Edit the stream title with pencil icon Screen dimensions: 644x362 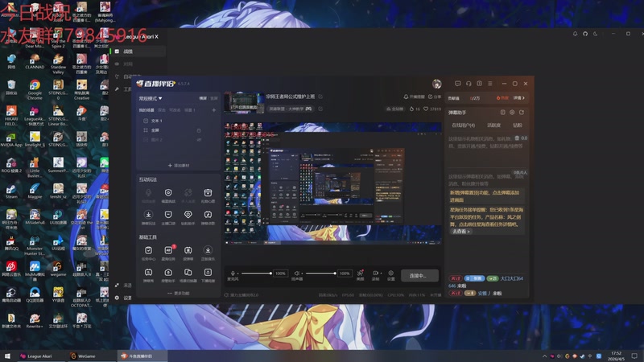[320, 97]
